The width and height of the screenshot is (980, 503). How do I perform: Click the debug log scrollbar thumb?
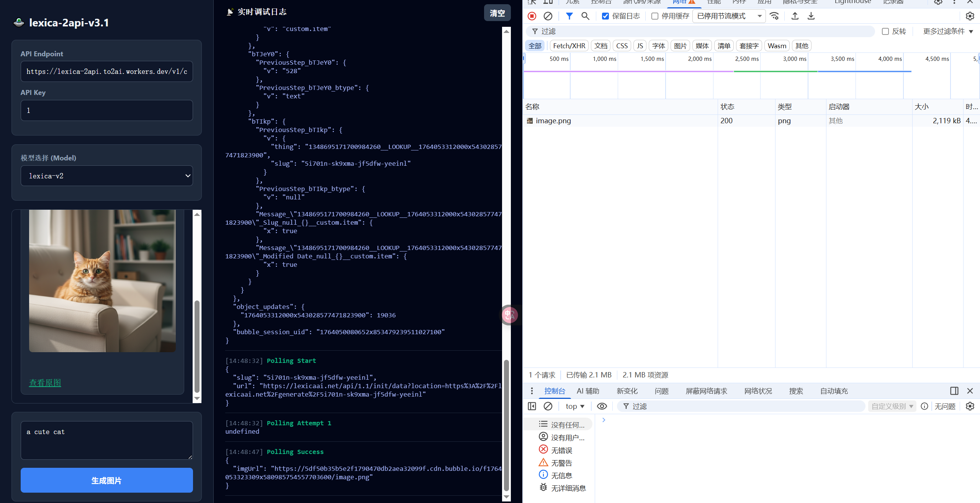coord(506,425)
